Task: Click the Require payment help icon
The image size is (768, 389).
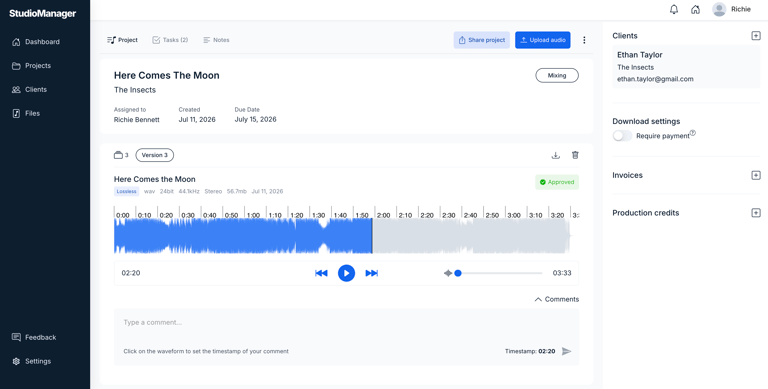Action: tap(693, 133)
